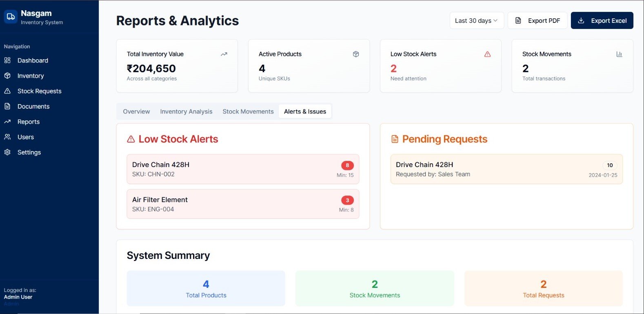Viewport: 644px width, 314px height.
Task: Click the Dashboard grid icon in sidebar
Action: [x=7, y=60]
